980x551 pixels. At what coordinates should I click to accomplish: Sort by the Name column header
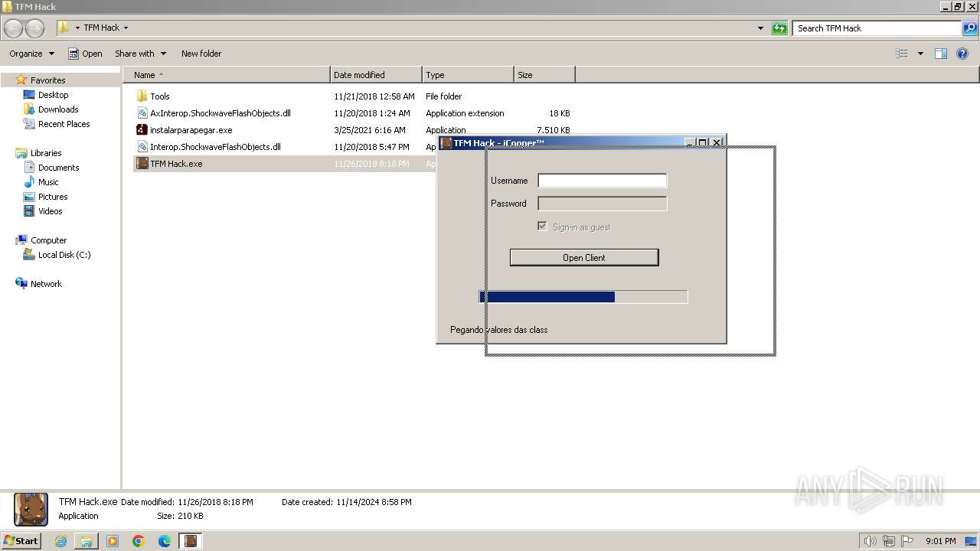pyautogui.click(x=226, y=75)
